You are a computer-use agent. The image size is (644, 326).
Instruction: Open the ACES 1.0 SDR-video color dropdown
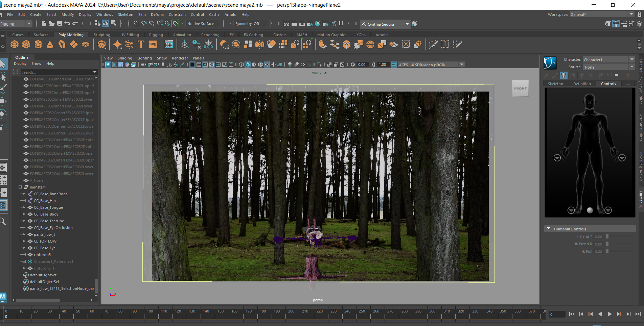pyautogui.click(x=431, y=65)
